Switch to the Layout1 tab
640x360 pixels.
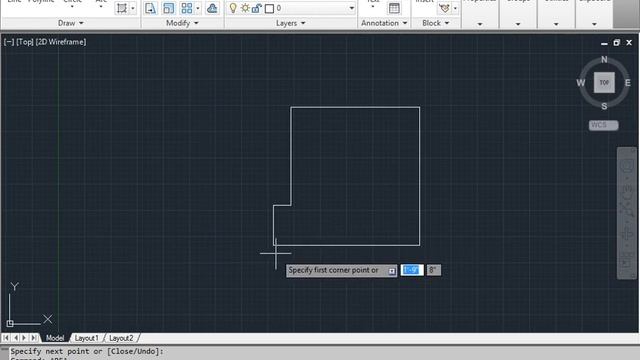(86, 338)
